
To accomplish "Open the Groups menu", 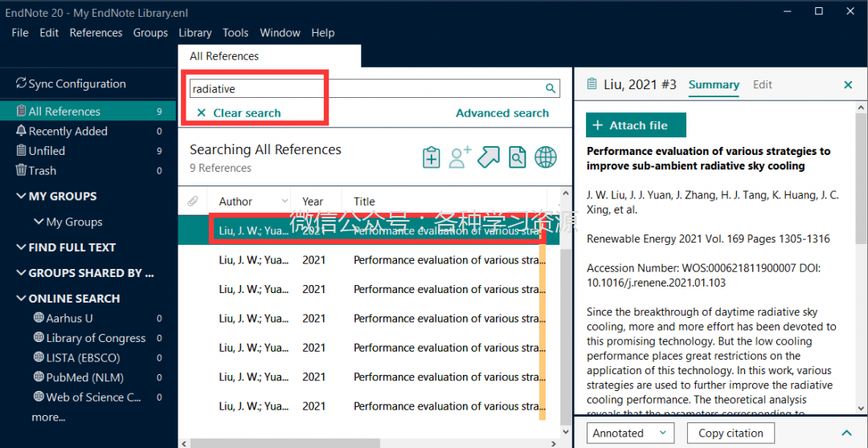I will [x=150, y=33].
